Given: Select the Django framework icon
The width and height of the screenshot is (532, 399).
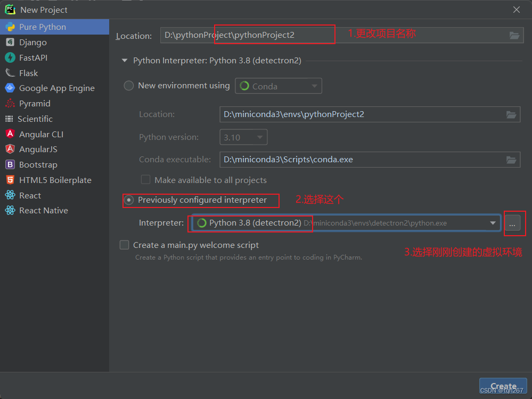Looking at the screenshot, I should [x=12, y=42].
